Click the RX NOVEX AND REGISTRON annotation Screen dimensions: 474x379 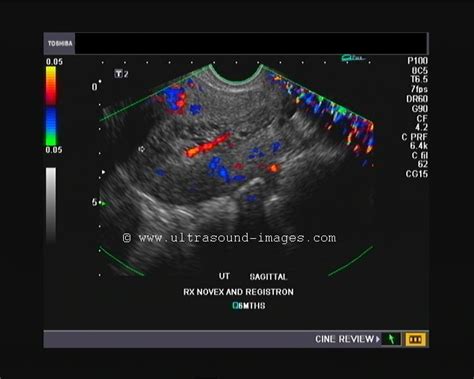[x=238, y=292]
